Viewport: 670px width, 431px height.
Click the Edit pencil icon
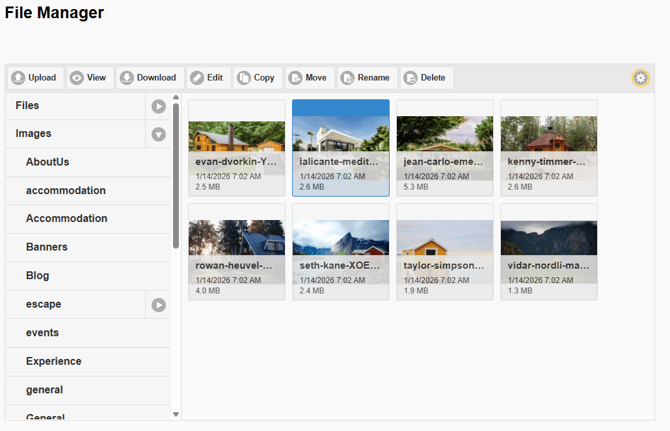(x=197, y=78)
